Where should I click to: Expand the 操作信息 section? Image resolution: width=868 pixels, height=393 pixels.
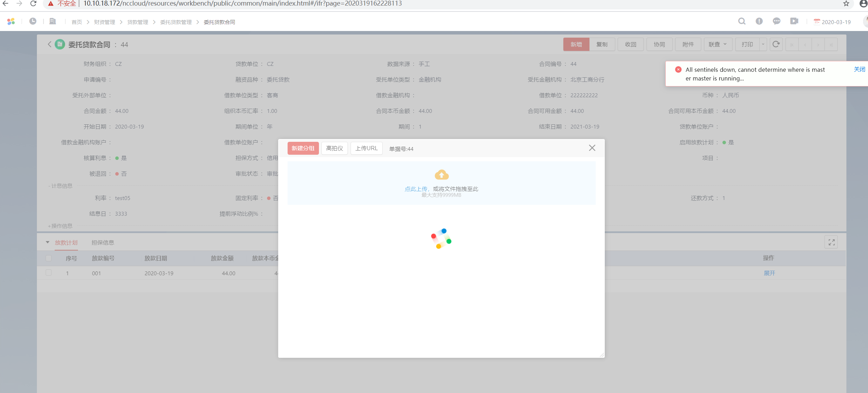point(60,226)
